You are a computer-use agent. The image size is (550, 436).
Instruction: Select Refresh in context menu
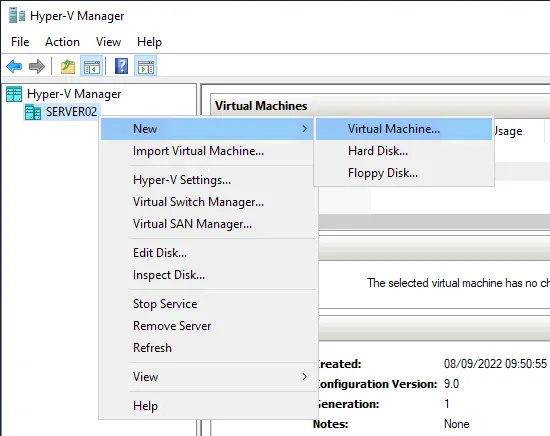coord(207,348)
